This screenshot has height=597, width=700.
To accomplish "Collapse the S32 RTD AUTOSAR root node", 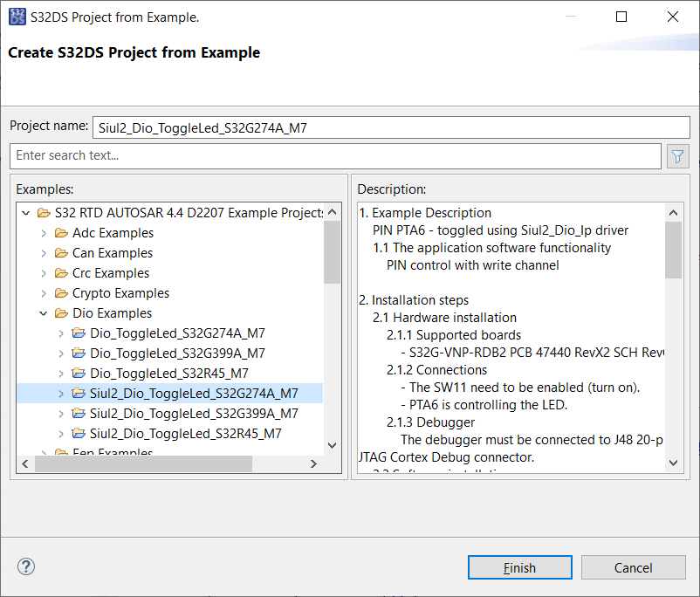I will (25, 213).
